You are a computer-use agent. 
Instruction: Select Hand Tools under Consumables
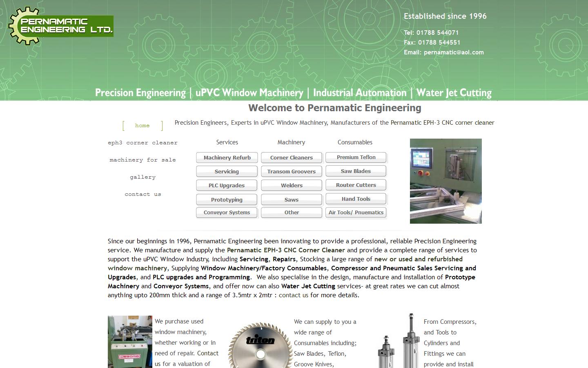point(356,199)
